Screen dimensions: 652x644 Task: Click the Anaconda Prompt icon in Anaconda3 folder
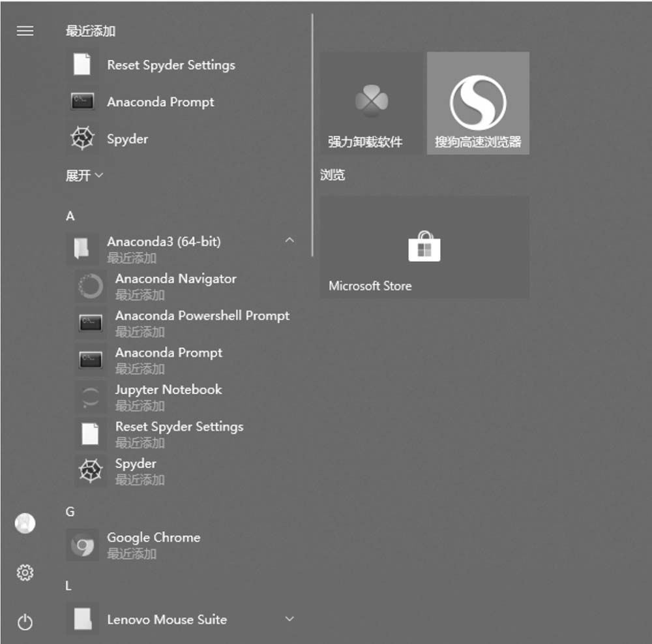coord(91,360)
